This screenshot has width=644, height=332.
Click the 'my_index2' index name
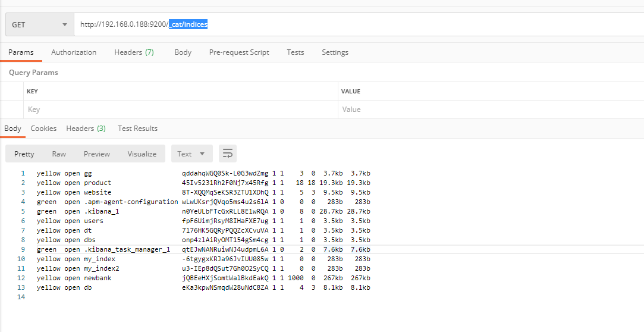tap(102, 268)
